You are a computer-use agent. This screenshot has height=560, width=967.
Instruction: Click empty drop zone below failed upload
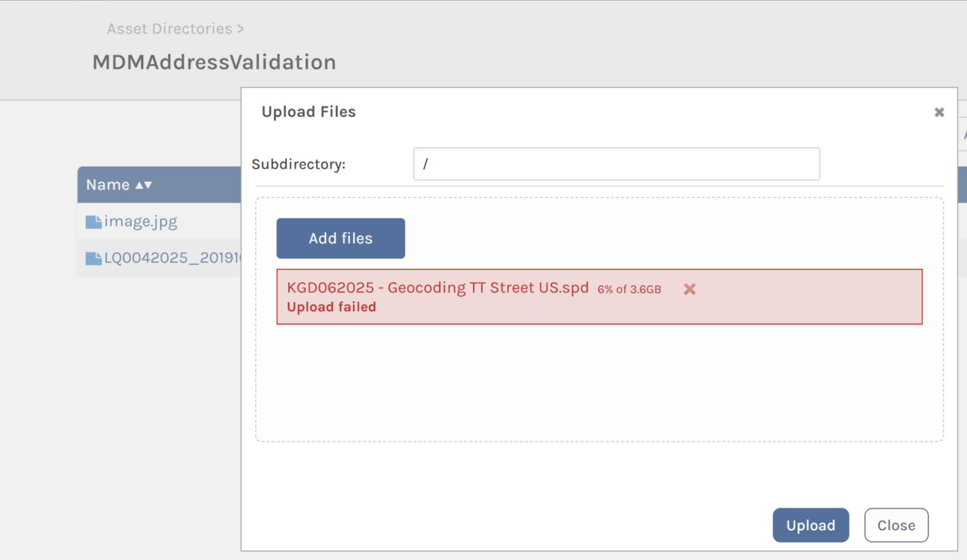point(599,383)
